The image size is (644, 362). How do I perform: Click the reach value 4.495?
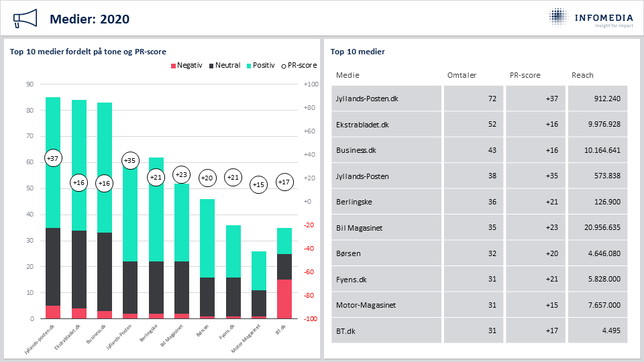(x=611, y=330)
